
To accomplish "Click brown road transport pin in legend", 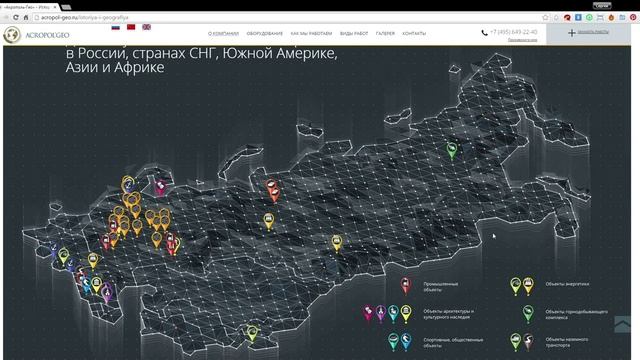I will 528,341.
